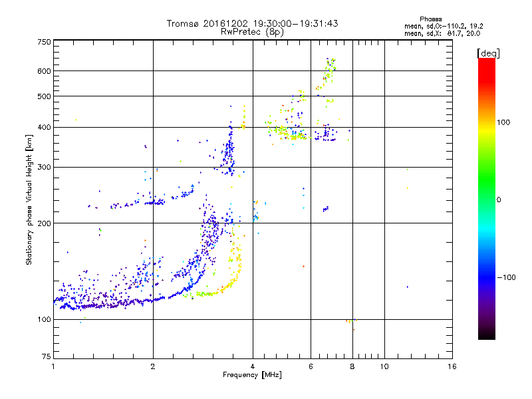This screenshot has width=532, height=399.
Task: Click the x-axis tick label '4'
Action: (x=253, y=366)
